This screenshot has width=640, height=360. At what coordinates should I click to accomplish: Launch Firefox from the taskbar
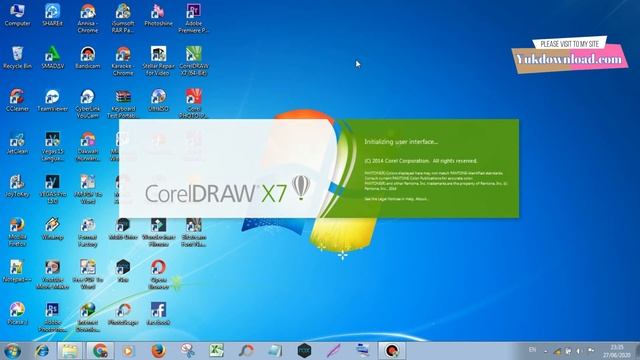click(158, 351)
